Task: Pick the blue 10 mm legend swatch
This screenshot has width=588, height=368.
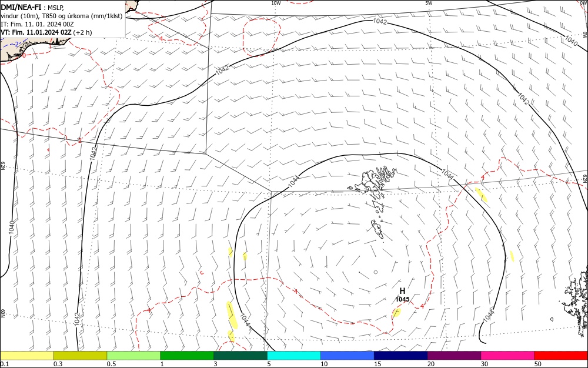Action: [x=348, y=356]
